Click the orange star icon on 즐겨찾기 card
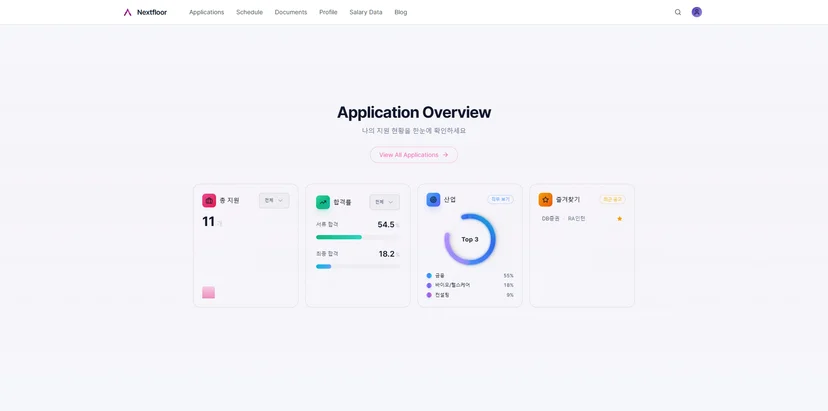The image size is (828, 411). pyautogui.click(x=545, y=200)
